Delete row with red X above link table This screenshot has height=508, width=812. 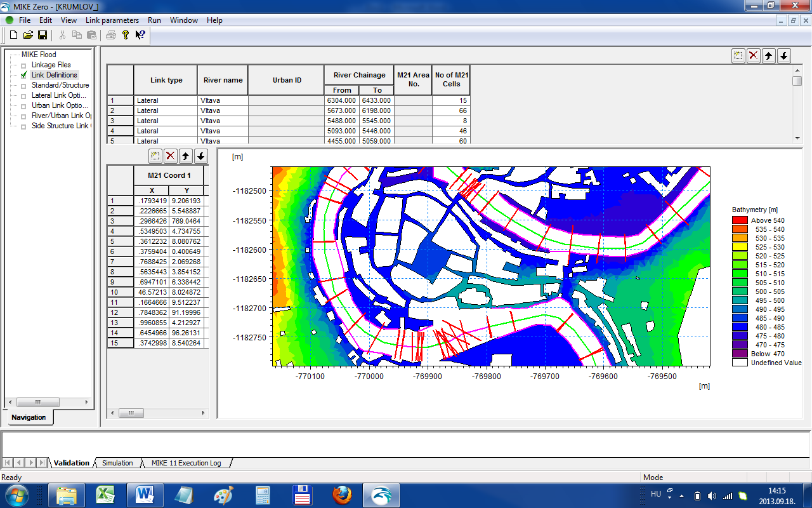[x=754, y=55]
